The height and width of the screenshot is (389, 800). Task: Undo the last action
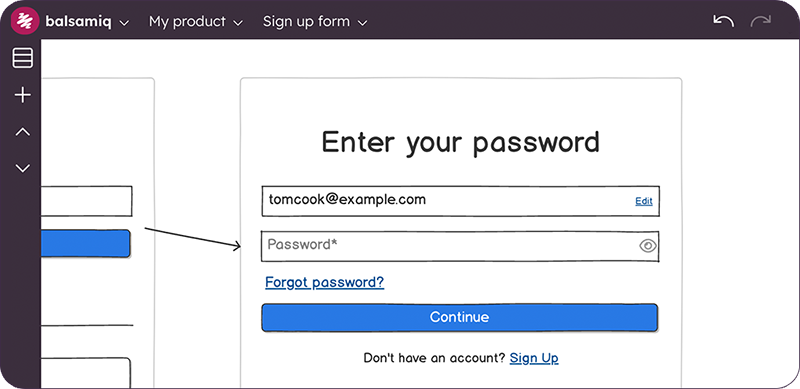(723, 21)
